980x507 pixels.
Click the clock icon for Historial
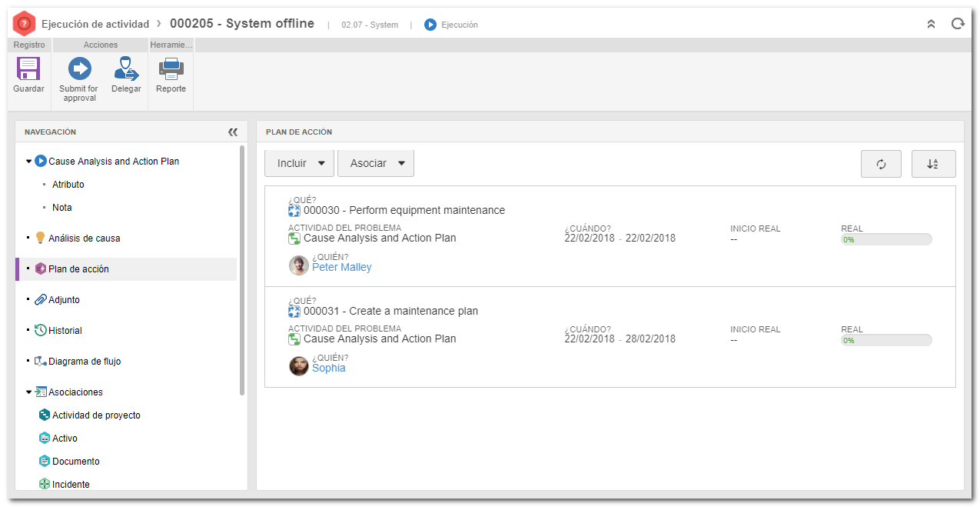(x=41, y=331)
